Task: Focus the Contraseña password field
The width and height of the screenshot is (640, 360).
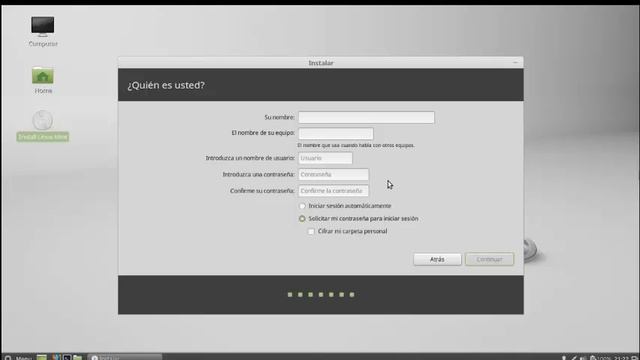Action: point(333,174)
